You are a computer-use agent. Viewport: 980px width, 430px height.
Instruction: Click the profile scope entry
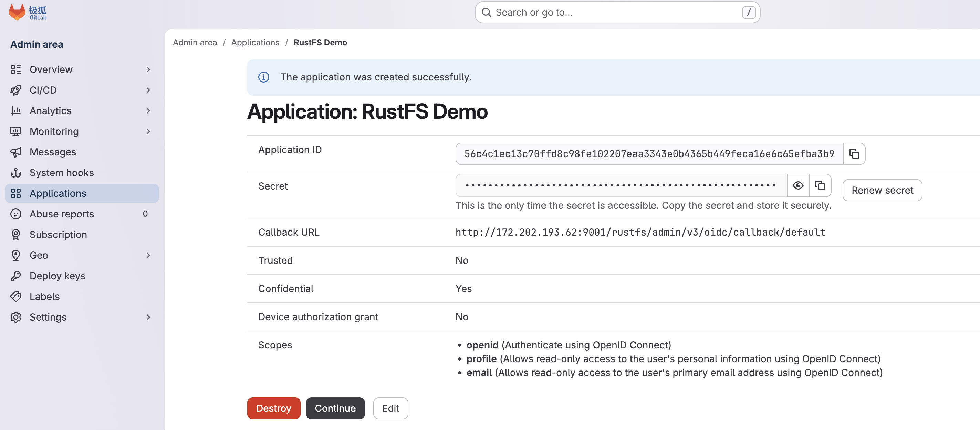674,358
